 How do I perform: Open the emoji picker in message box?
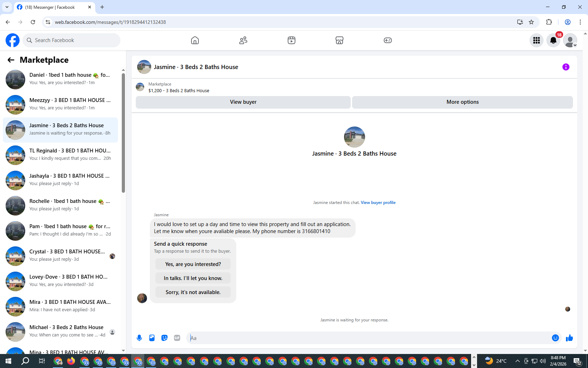pos(555,338)
